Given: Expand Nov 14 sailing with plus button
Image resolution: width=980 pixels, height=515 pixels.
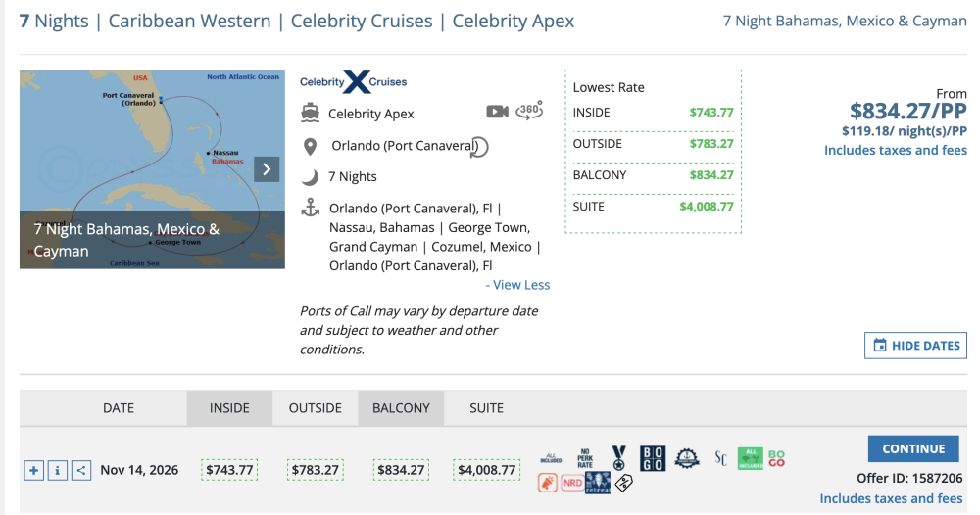Looking at the screenshot, I should tap(34, 471).
